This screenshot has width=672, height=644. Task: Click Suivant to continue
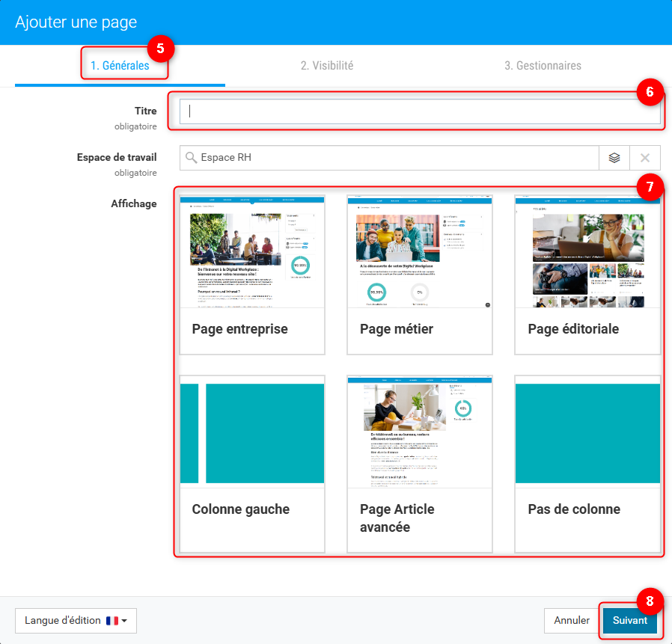coord(629,620)
